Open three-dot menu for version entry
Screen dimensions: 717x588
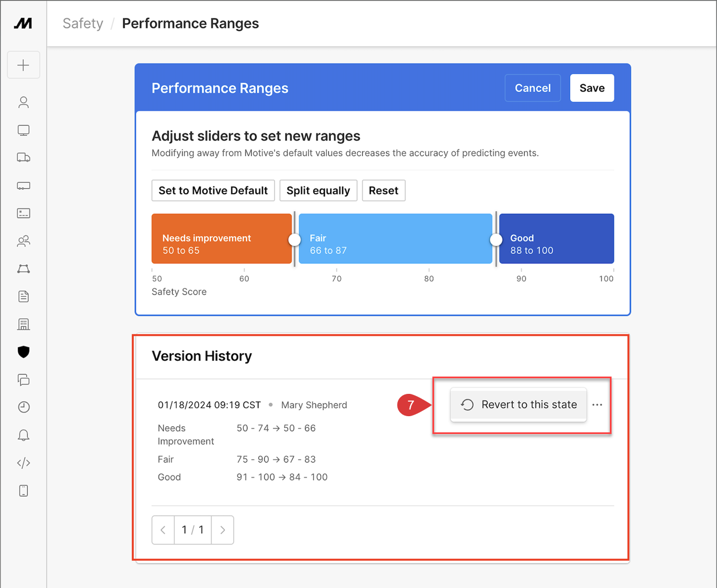597,405
